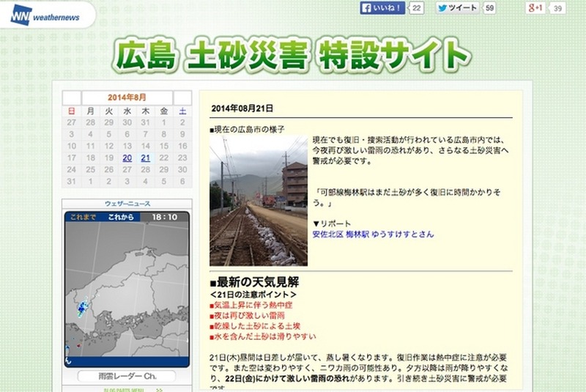Image resolution: width=586 pixels, height=392 pixels.
Task: Select date 20 in the August calendar
Action: 127,158
